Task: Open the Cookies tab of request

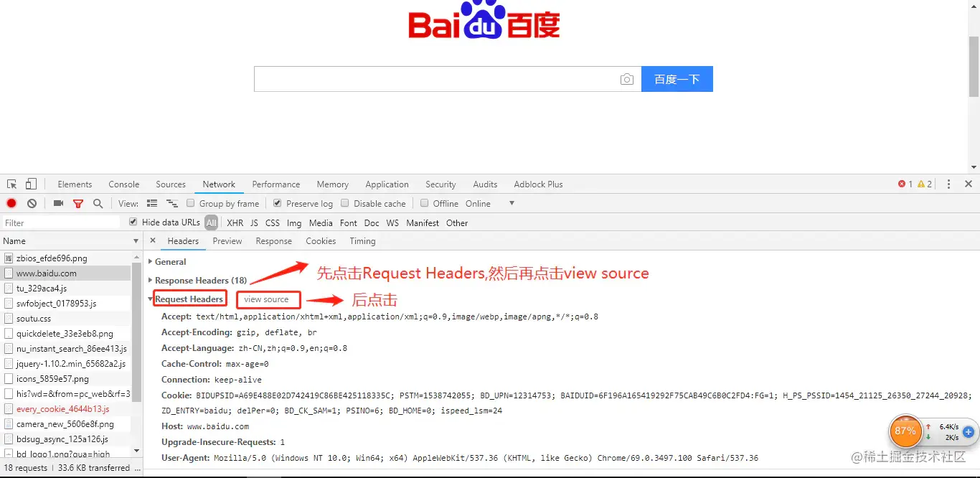Action: tap(321, 241)
